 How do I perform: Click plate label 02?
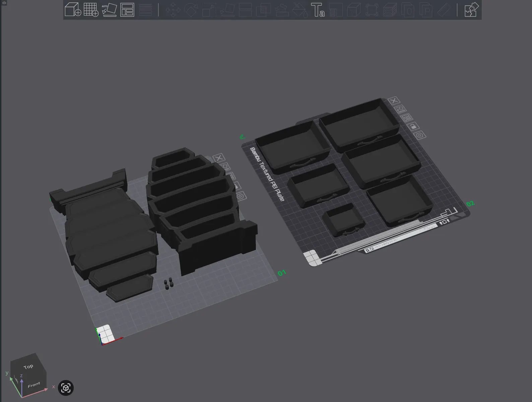pyautogui.click(x=470, y=204)
